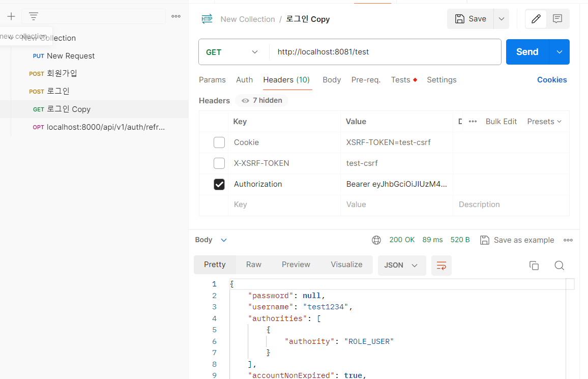Select the Pretty response view
The width and height of the screenshot is (588, 379).
click(215, 265)
